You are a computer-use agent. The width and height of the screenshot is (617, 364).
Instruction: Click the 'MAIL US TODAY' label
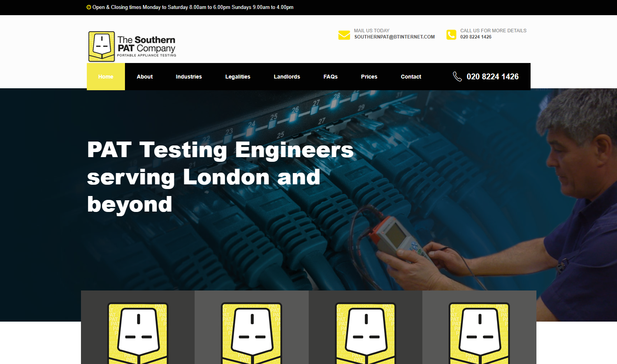(x=372, y=31)
